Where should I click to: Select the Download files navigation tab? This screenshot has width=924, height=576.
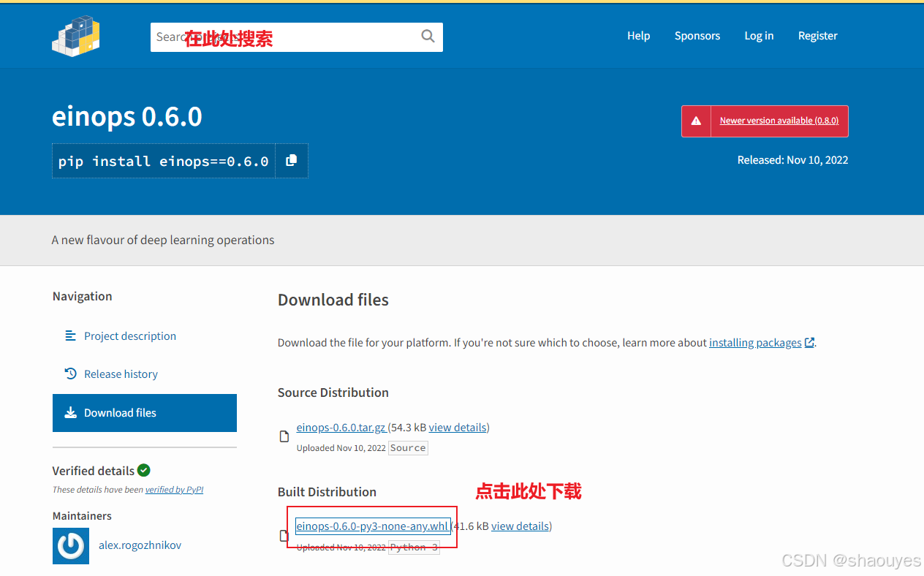[145, 413]
